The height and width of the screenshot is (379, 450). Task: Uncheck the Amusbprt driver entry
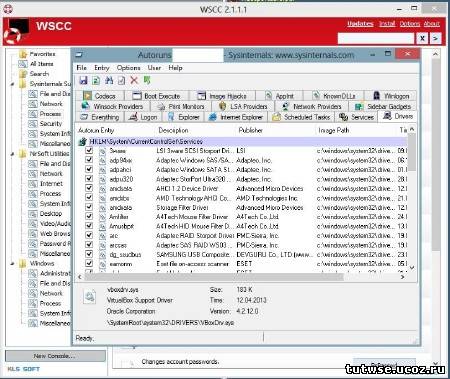(x=89, y=226)
